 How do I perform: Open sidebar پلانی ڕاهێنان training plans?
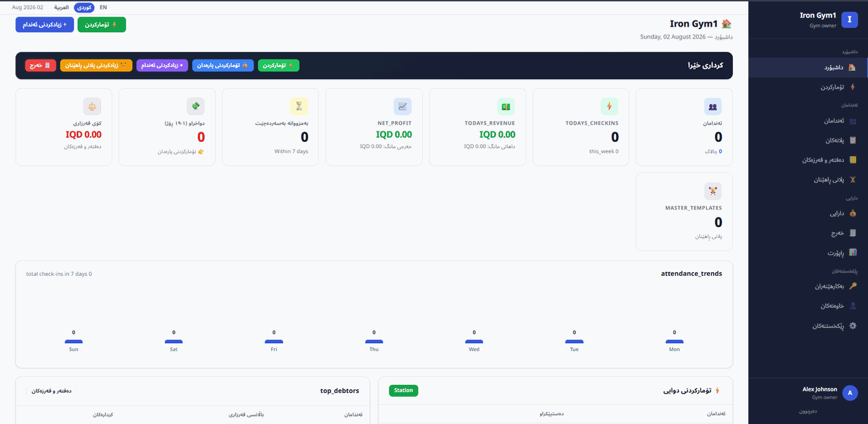[x=808, y=180]
